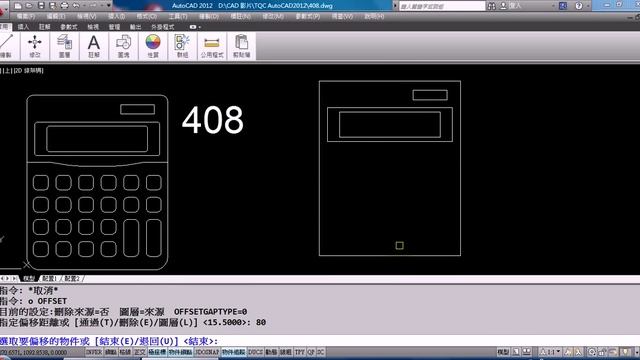
Task: Open the 修改 modify panel with move icon
Action: click(x=35, y=46)
